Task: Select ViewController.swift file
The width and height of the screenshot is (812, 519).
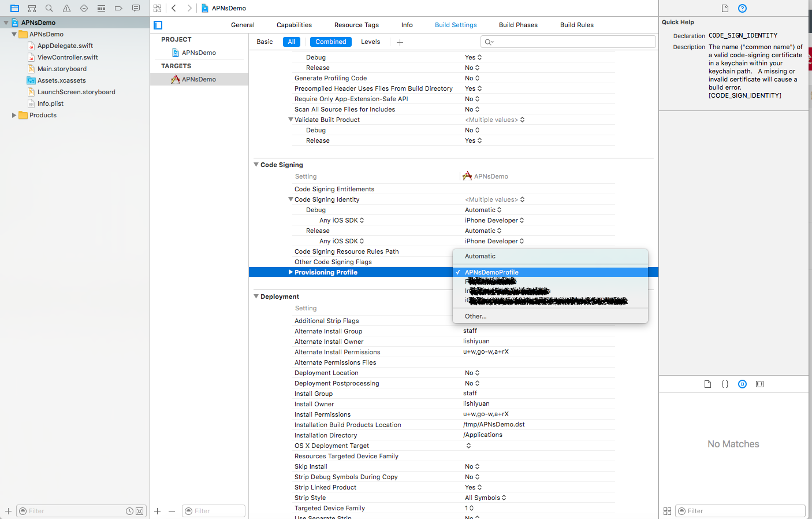Action: (x=68, y=57)
